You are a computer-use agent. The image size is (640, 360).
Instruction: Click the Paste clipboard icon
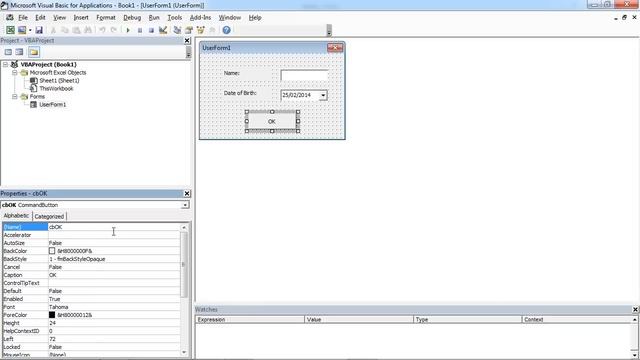(76, 30)
